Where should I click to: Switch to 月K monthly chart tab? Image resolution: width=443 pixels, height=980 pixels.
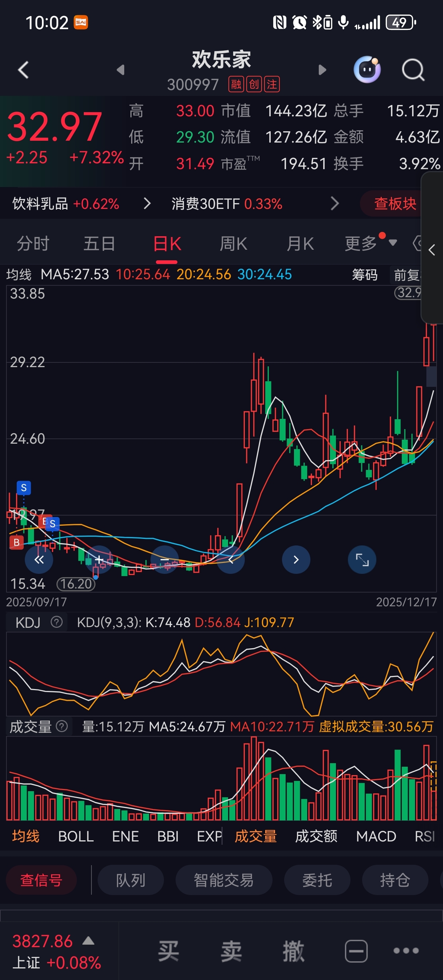[300, 244]
